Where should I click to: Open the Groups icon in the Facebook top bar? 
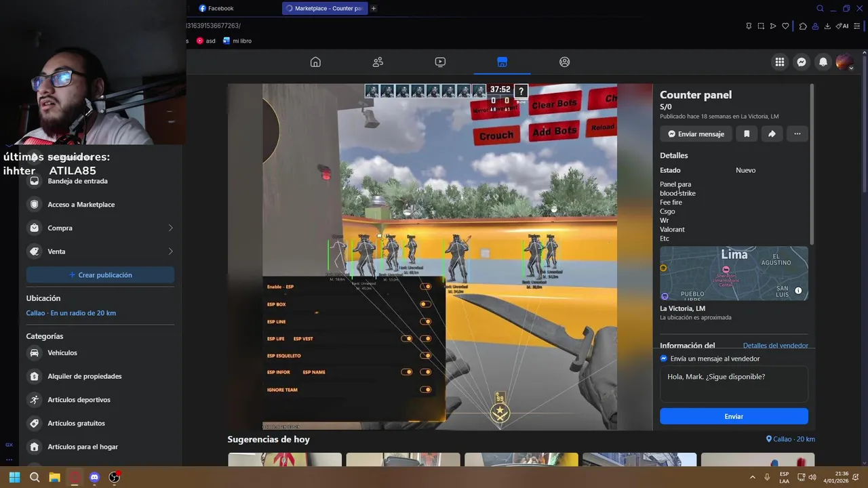[564, 62]
